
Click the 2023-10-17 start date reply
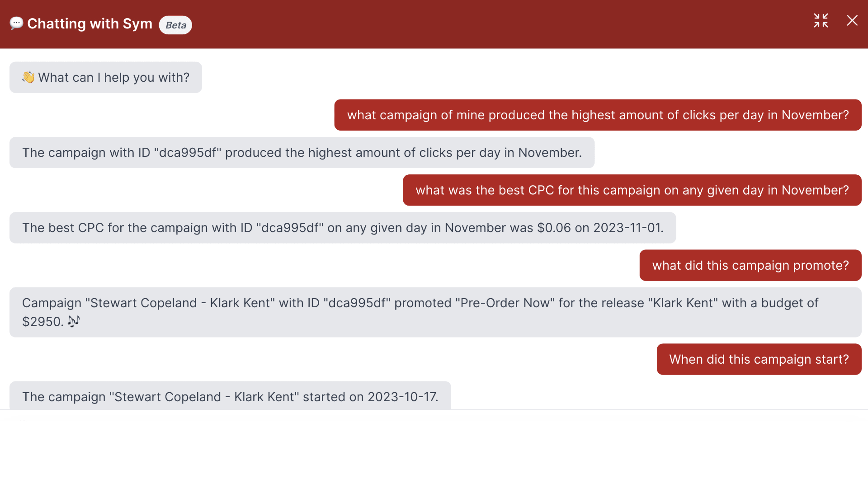[230, 397]
